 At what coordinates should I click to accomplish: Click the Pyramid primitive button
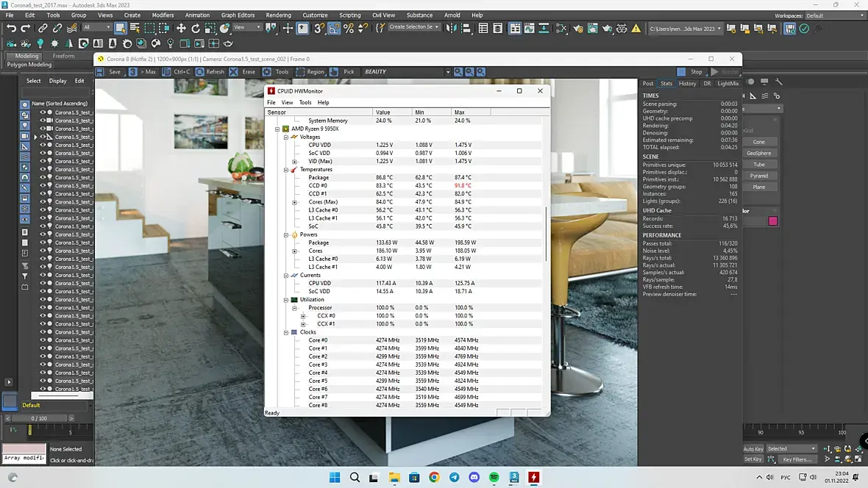[759, 176]
